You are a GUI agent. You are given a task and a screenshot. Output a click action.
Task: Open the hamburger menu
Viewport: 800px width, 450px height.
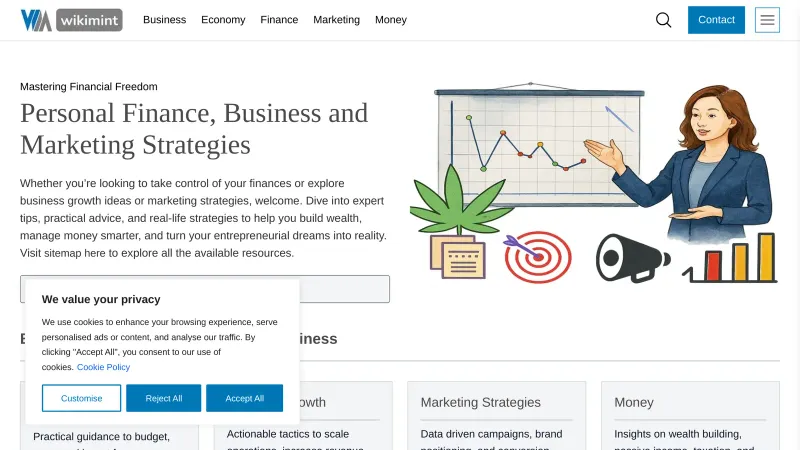coord(767,20)
